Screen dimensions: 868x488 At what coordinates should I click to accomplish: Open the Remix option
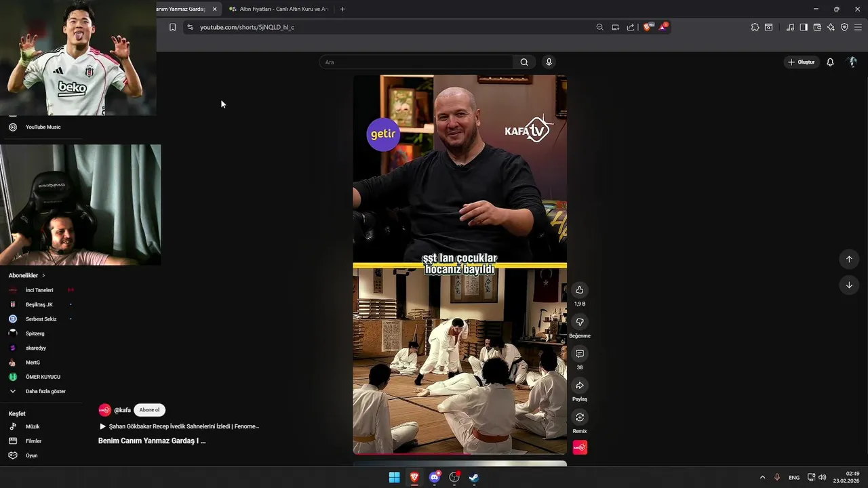click(579, 417)
